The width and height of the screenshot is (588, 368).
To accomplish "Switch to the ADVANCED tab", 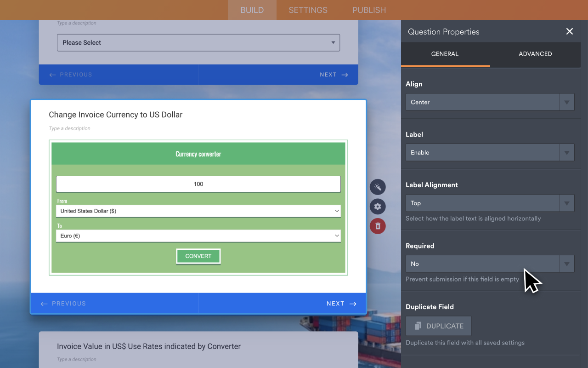I will [535, 54].
